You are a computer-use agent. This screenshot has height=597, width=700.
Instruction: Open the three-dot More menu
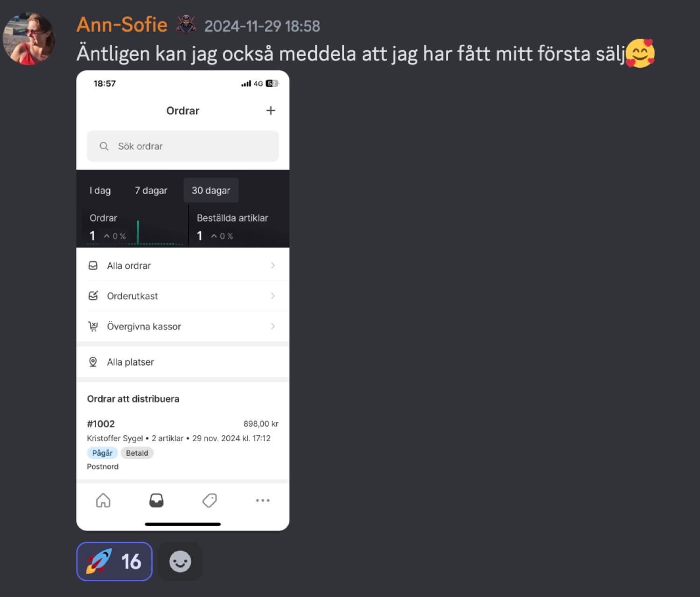263,500
